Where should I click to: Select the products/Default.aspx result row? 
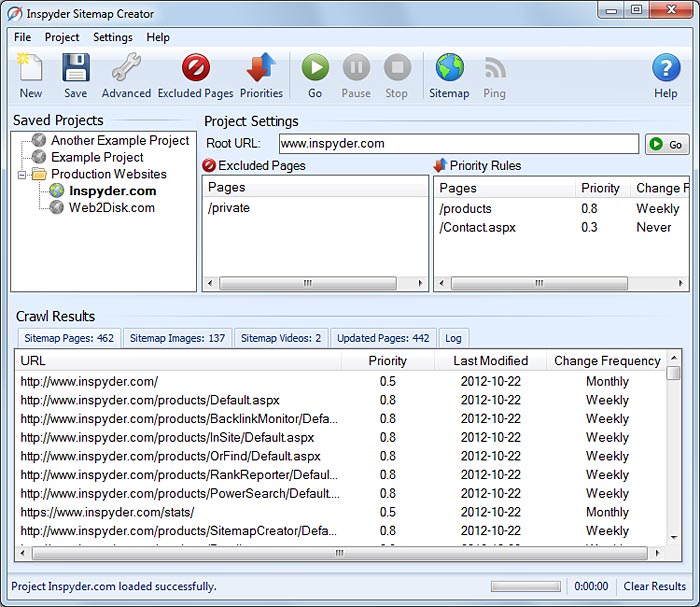click(341, 400)
